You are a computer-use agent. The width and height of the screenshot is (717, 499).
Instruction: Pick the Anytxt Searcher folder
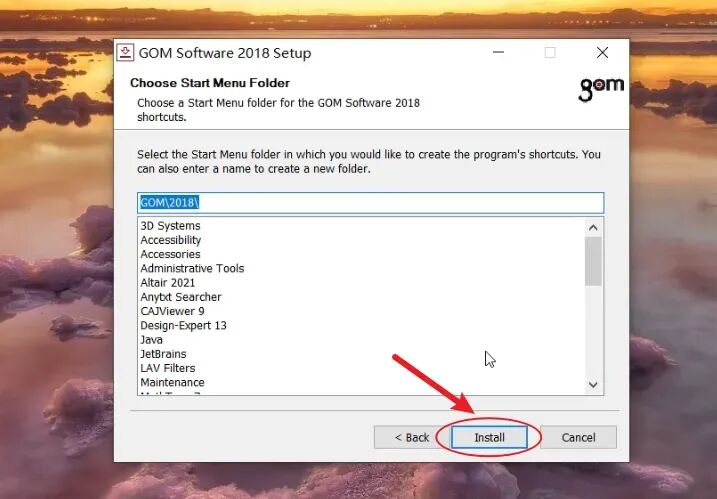pyautogui.click(x=181, y=297)
